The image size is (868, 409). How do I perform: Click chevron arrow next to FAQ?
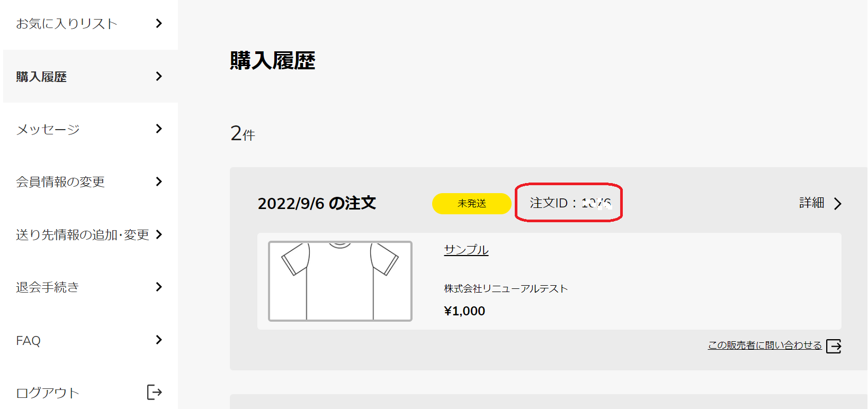pos(159,340)
